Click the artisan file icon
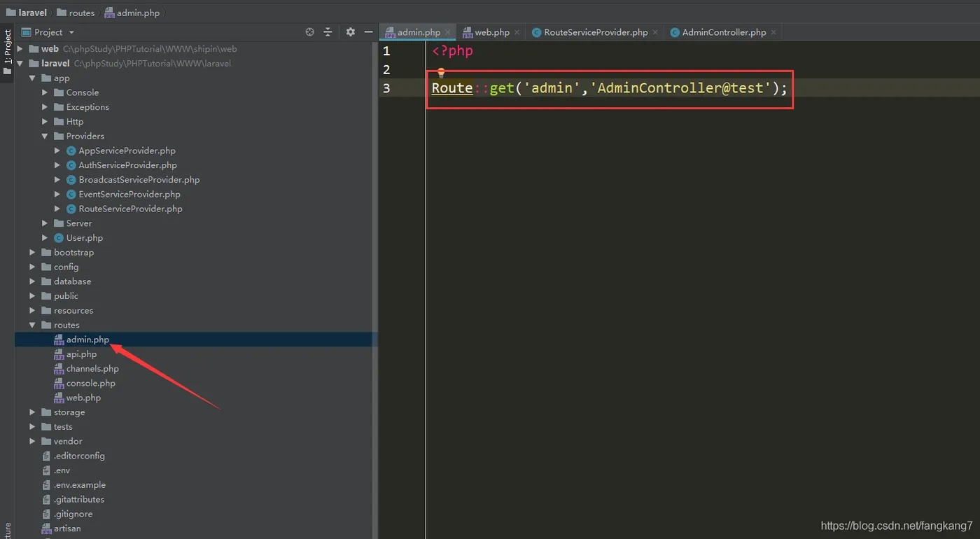The width and height of the screenshot is (980, 539). point(47,528)
